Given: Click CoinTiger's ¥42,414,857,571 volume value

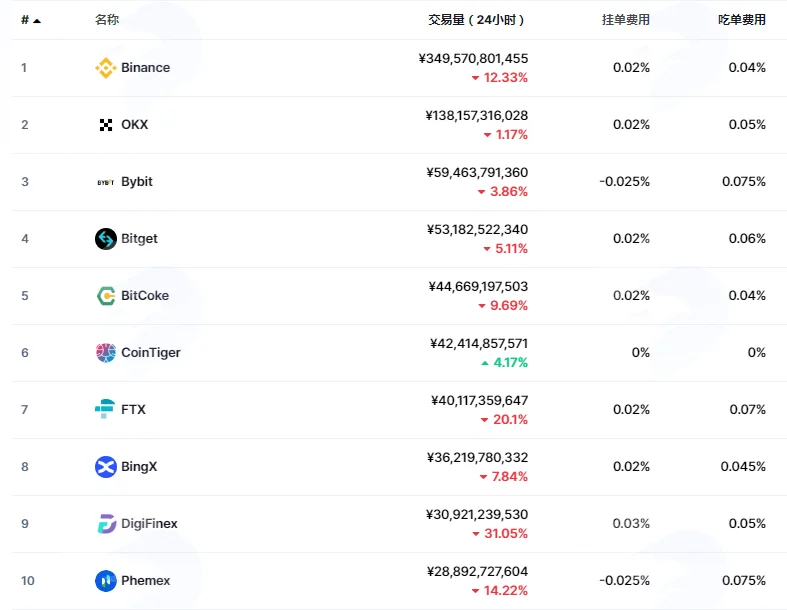Looking at the screenshot, I should tap(479, 343).
